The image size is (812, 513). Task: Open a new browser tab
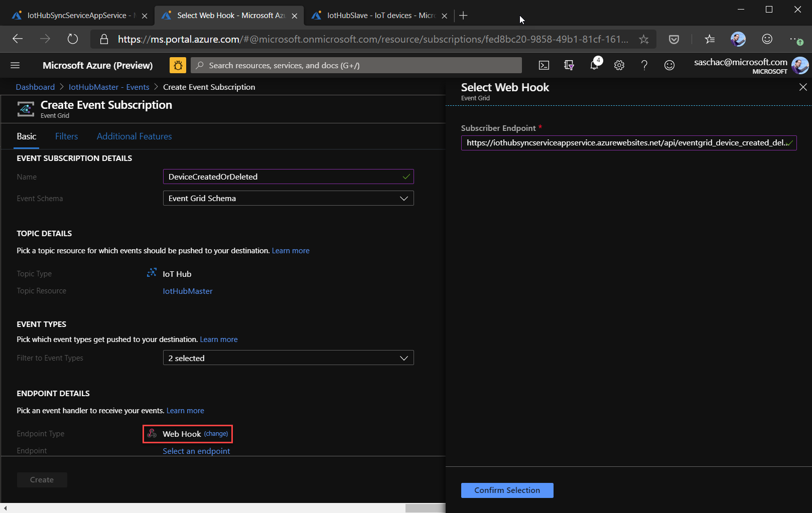click(463, 16)
